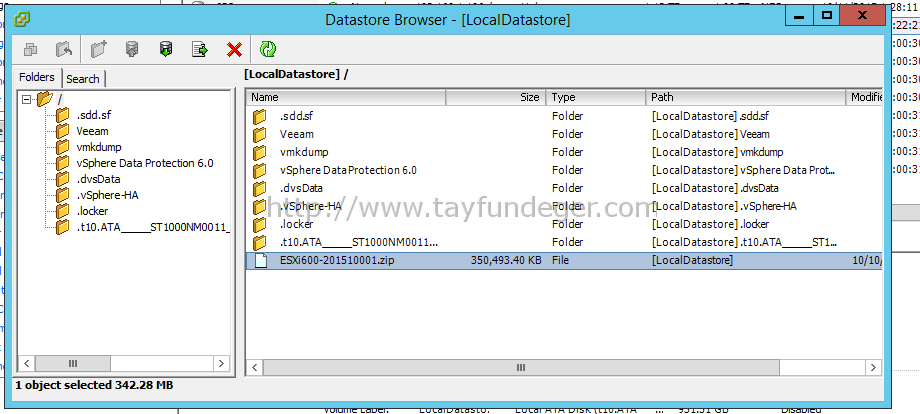Select .t10.ATA ST1000NM0011 folder in tree
The width and height of the screenshot is (920, 414).
[152, 227]
